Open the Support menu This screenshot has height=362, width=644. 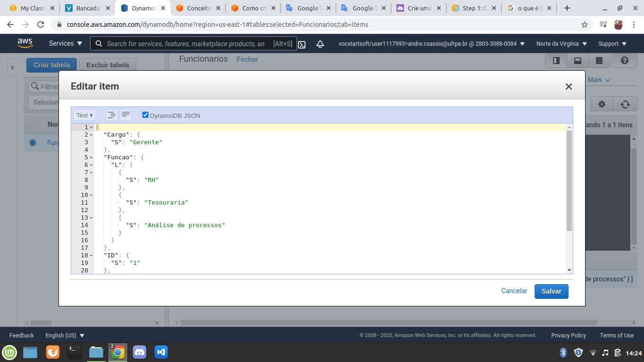pos(612,44)
